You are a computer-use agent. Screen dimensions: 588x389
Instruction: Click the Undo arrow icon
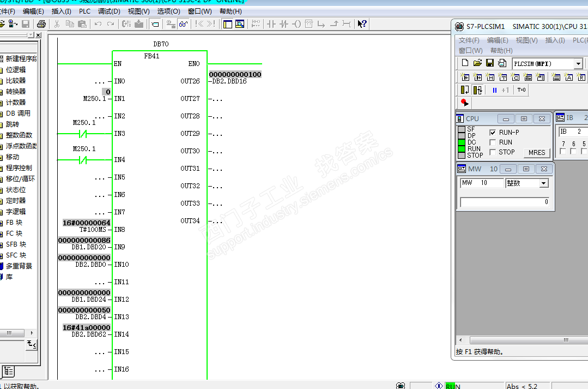(98, 24)
